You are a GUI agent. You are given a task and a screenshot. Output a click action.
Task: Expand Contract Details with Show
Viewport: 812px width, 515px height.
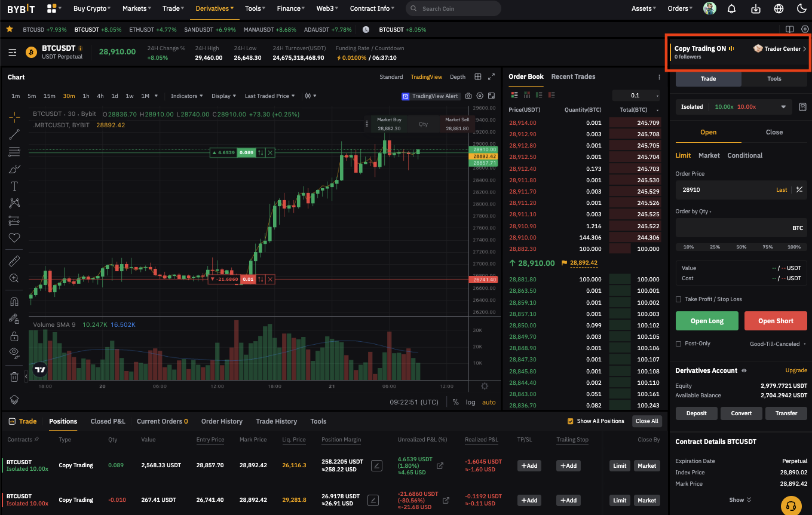click(x=740, y=499)
